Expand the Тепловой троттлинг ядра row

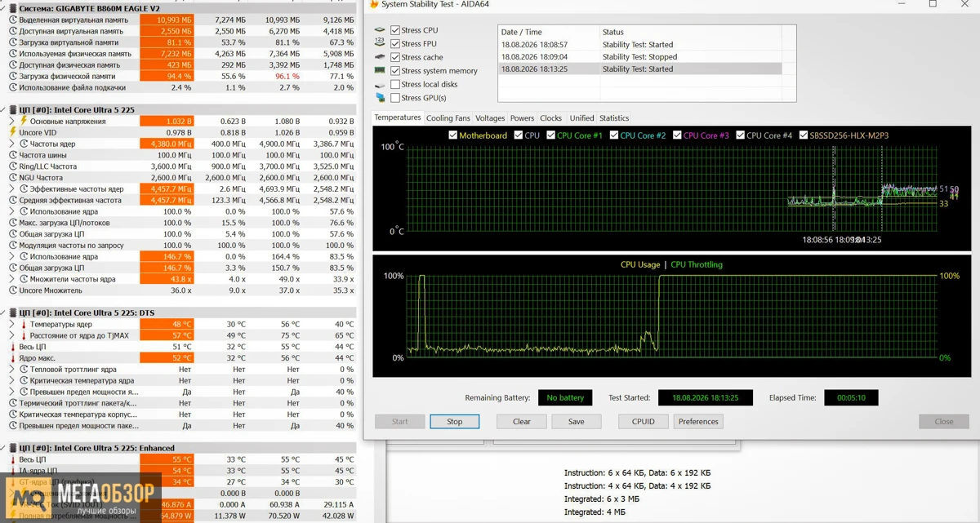point(11,370)
